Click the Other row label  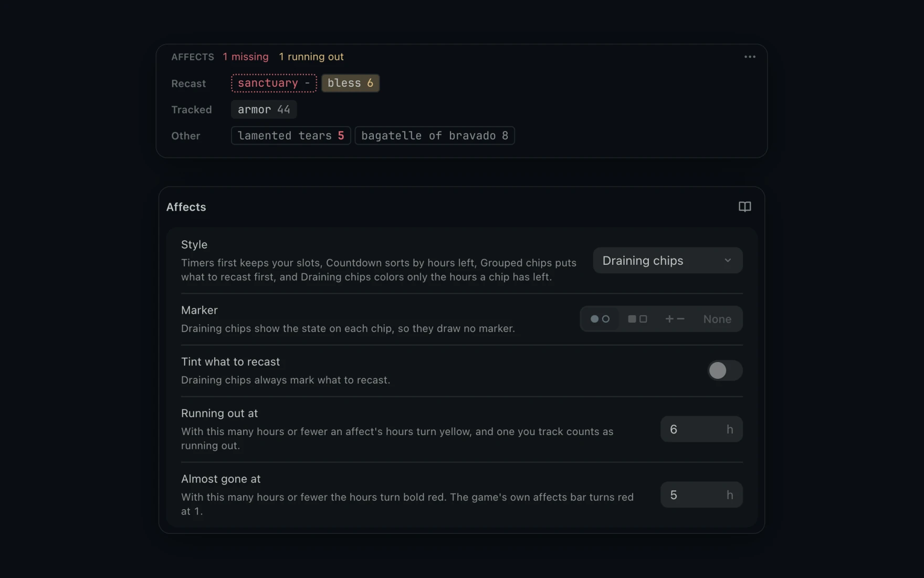(x=186, y=136)
